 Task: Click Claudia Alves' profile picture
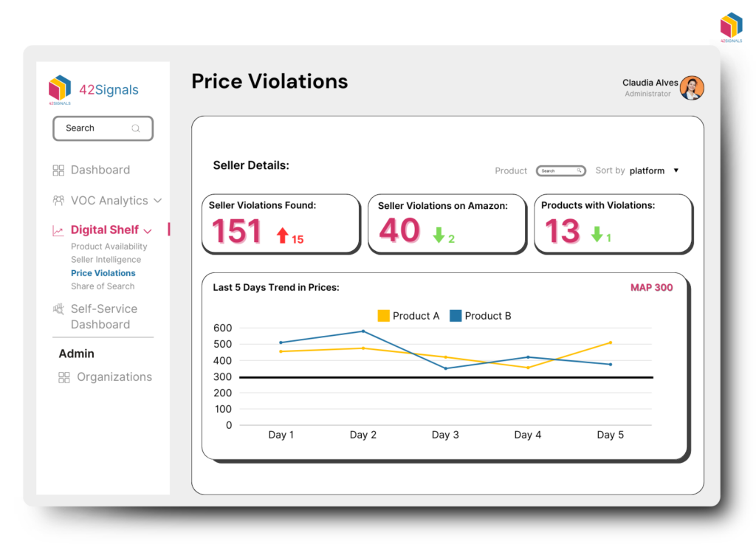point(692,87)
